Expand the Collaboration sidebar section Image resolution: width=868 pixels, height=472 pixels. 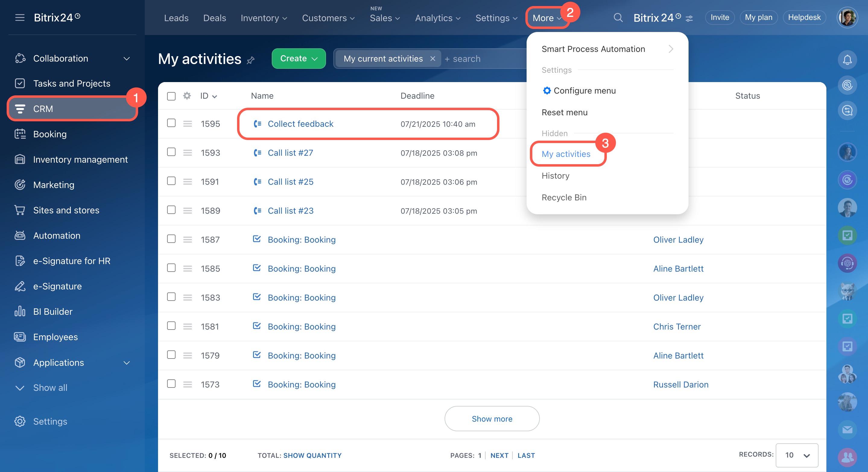[x=126, y=58]
